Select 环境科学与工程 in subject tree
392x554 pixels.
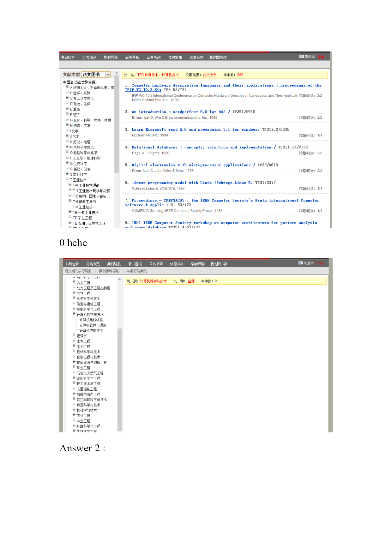click(x=88, y=426)
